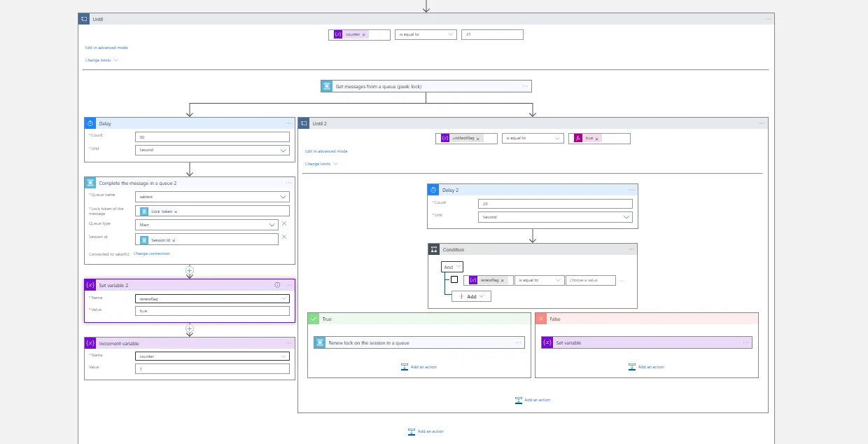Viewport: 868px width, 444px height.
Task: Click the Set variable 2 variable icon
Action: (90, 285)
